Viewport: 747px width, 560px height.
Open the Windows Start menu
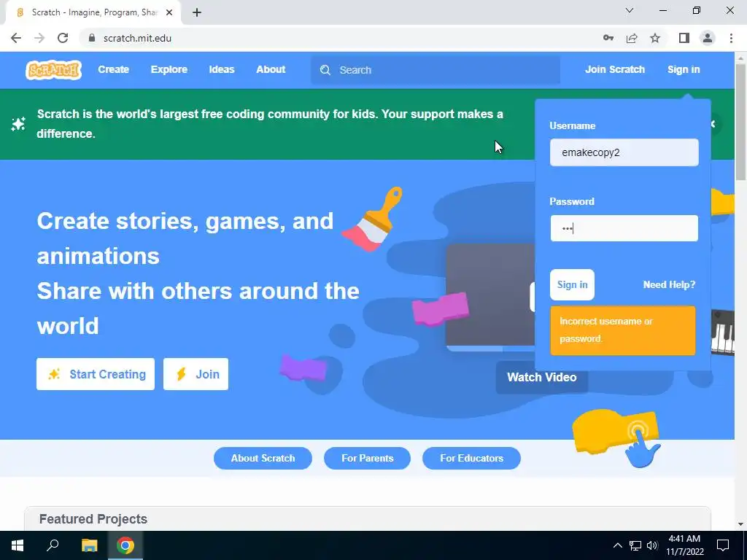tap(18, 545)
